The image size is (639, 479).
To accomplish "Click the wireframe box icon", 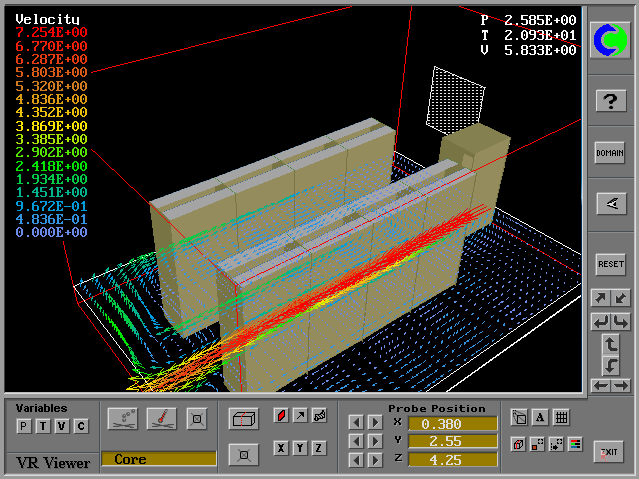I will tap(241, 418).
